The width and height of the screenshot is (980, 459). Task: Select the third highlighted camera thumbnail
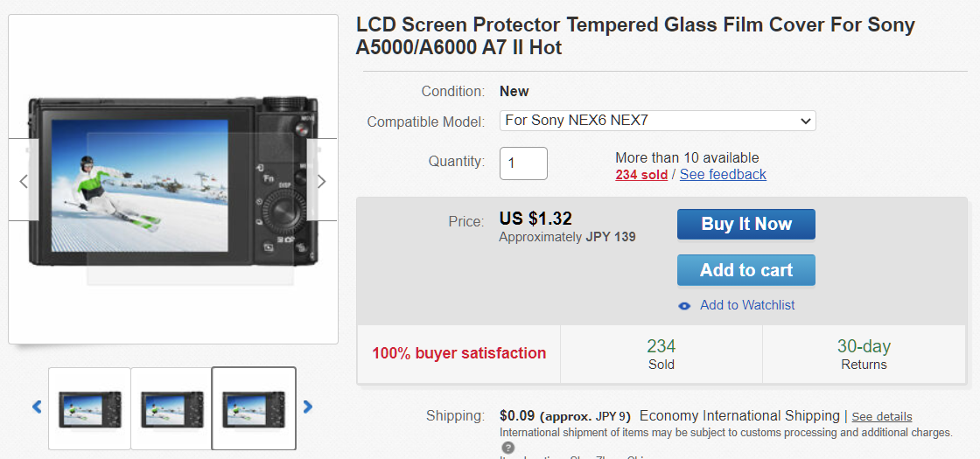pos(254,408)
